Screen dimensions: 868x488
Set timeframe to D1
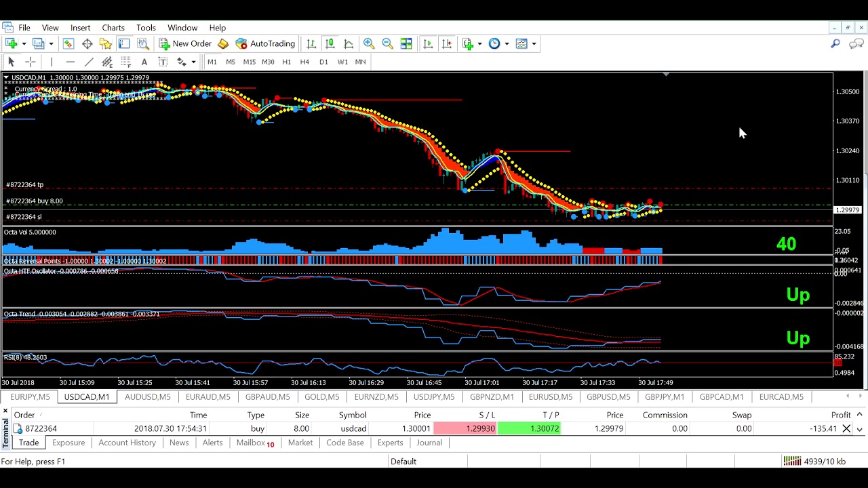pyautogui.click(x=323, y=62)
